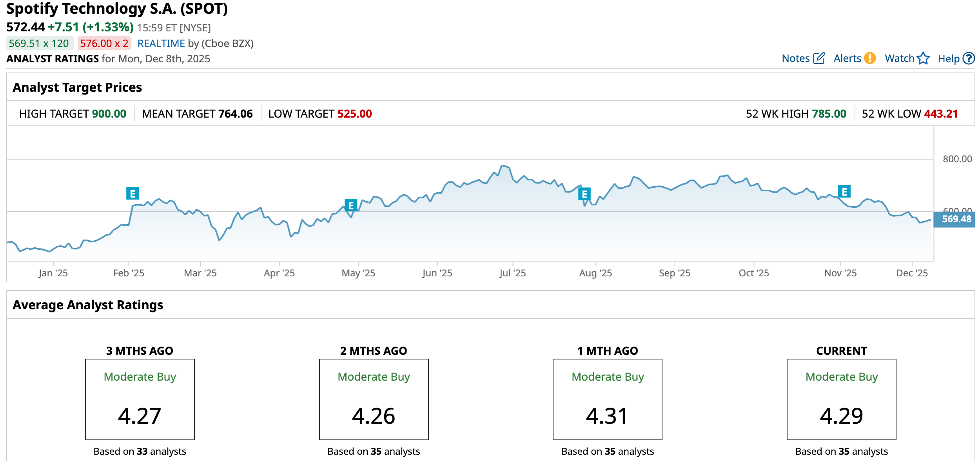Click the Alerts link text
This screenshot has width=980, height=461.
pos(847,58)
